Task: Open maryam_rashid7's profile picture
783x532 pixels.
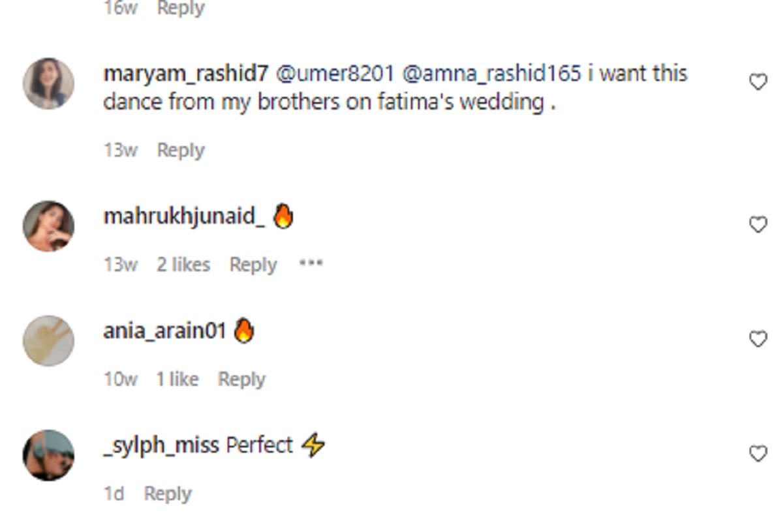Action: [x=48, y=83]
